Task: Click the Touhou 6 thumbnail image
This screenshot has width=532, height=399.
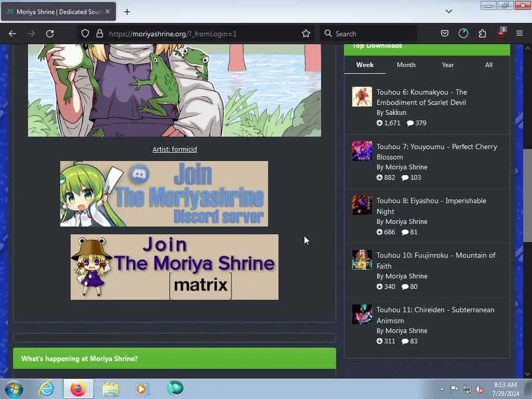Action: tap(362, 96)
